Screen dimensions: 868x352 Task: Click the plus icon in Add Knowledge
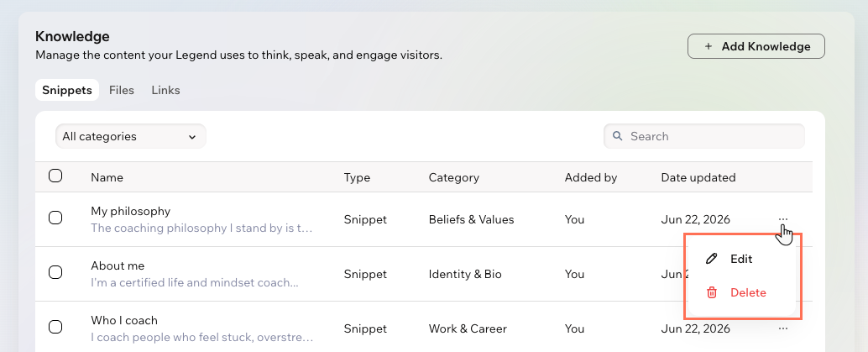pos(708,46)
